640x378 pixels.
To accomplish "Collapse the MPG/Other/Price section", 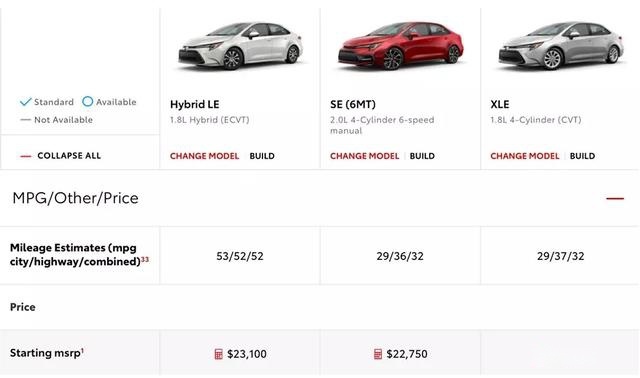I will coord(615,198).
